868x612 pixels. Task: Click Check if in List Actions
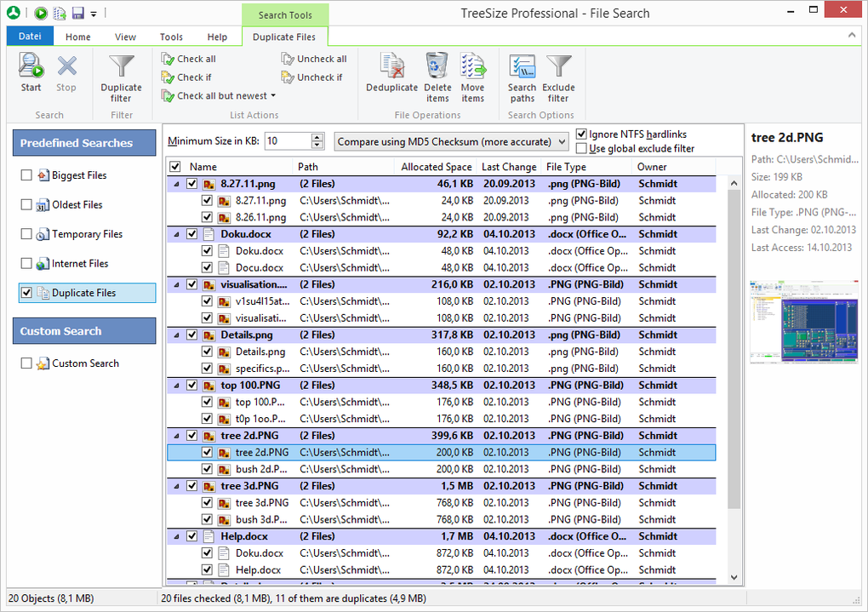pyautogui.click(x=186, y=77)
